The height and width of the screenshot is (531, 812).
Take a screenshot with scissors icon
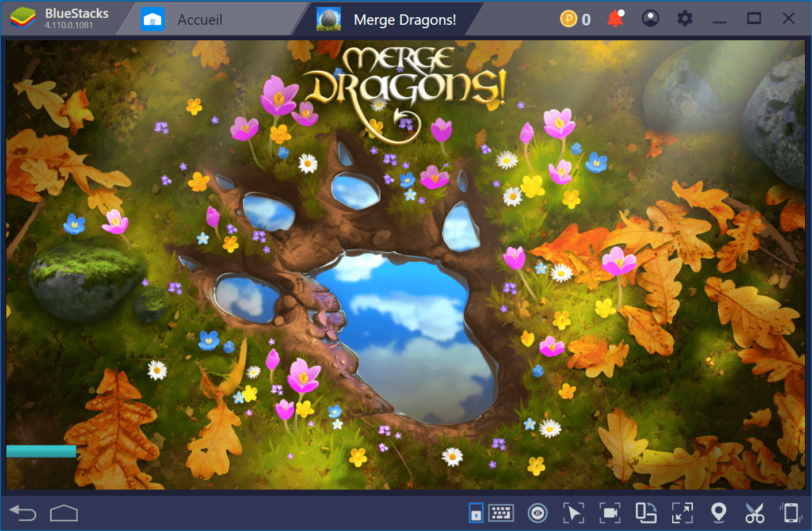(x=754, y=513)
